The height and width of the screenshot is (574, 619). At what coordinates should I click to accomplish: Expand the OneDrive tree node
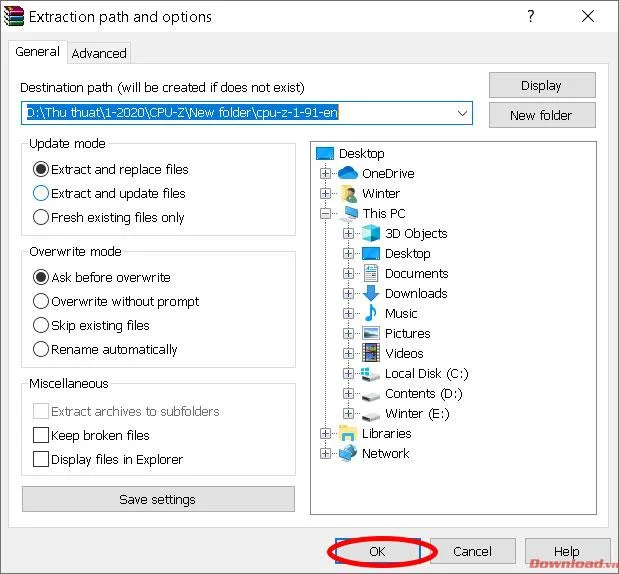pyautogui.click(x=325, y=173)
